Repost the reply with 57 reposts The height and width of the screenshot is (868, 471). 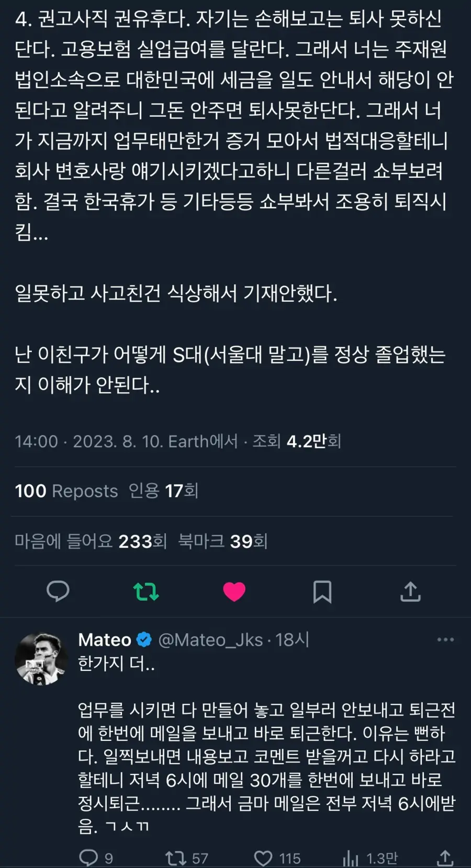(176, 858)
